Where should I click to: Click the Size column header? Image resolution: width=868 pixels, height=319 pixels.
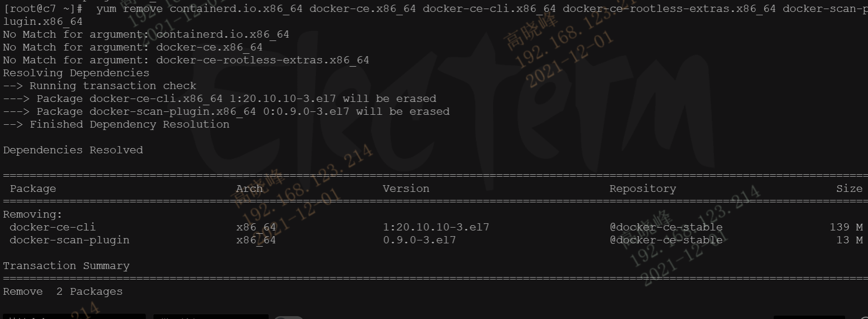click(x=849, y=189)
